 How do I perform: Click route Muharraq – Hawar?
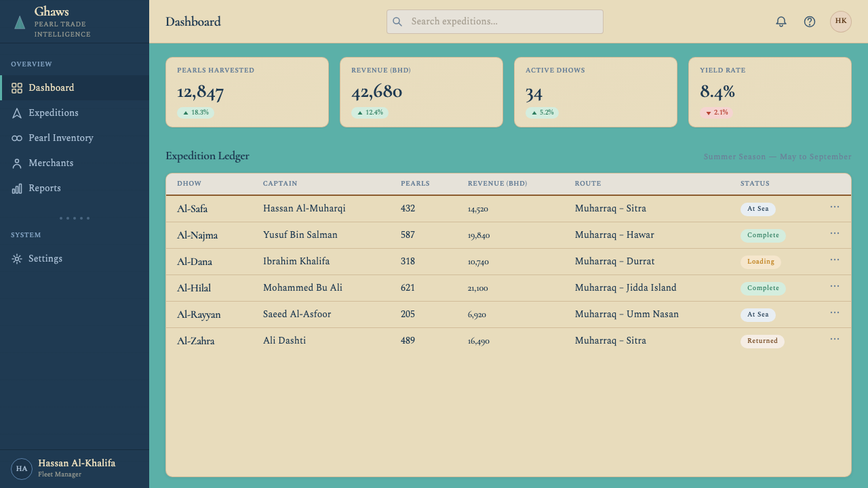pos(614,235)
